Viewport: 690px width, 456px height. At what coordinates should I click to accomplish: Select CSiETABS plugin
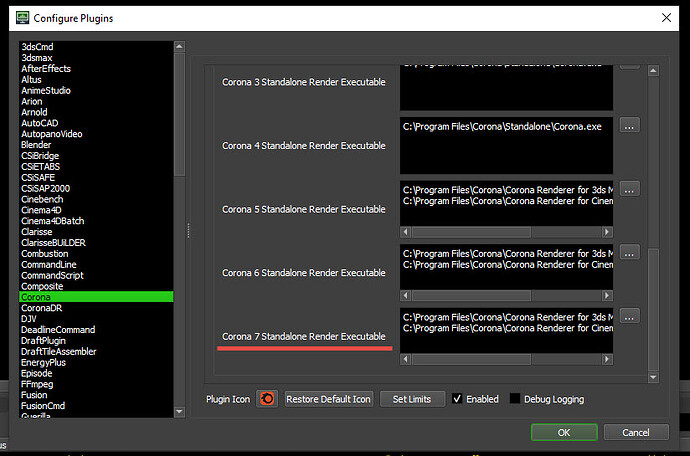coord(96,166)
